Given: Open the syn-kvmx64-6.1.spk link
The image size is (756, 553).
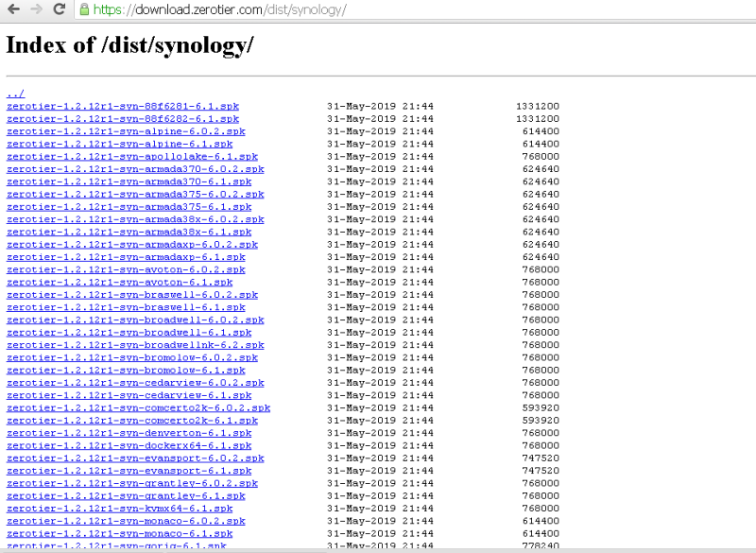Looking at the screenshot, I should pos(119,509).
